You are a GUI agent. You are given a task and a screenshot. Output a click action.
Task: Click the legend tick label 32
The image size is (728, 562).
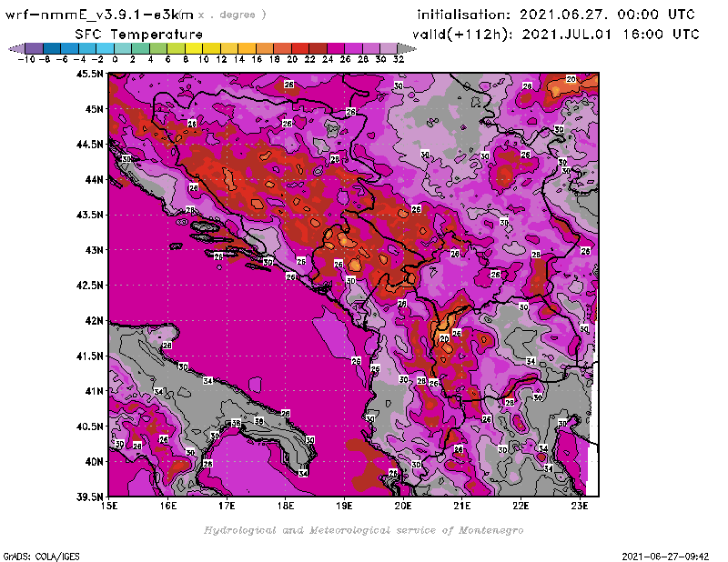point(399,59)
